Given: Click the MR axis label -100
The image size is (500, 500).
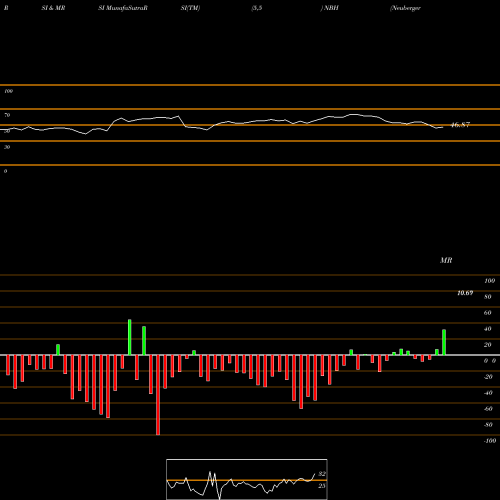Looking at the screenshot, I should click(490, 441).
